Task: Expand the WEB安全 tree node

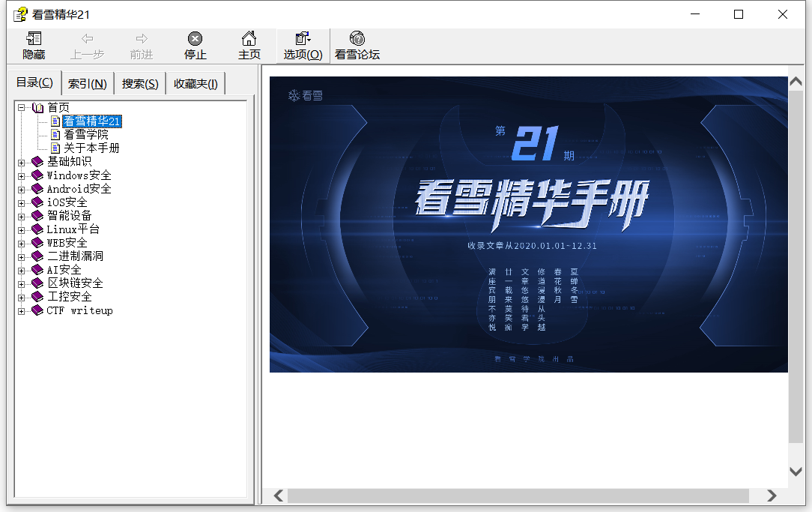Action: [x=21, y=244]
